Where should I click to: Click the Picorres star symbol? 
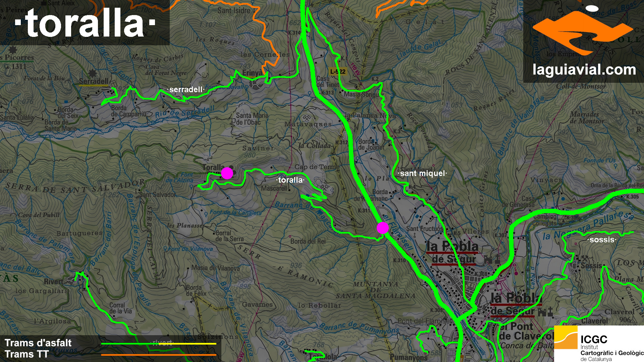(x=13, y=50)
